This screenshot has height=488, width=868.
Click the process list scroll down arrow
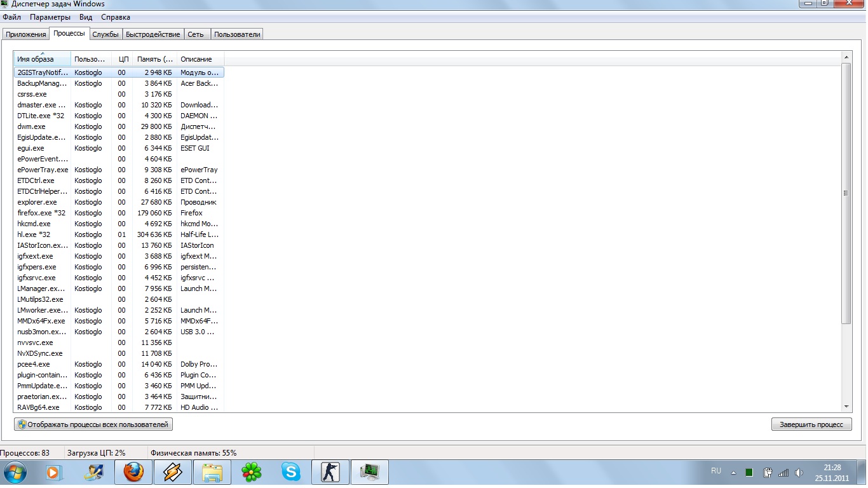(x=846, y=407)
